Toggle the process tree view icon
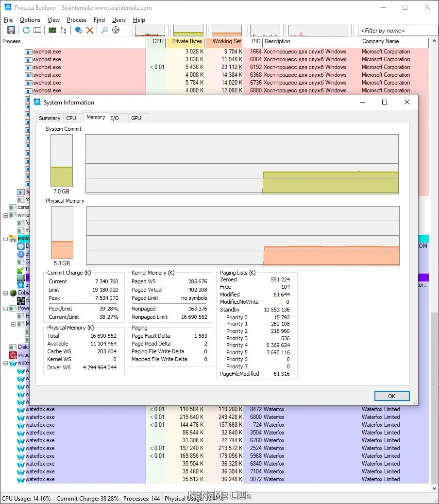 coord(64,30)
